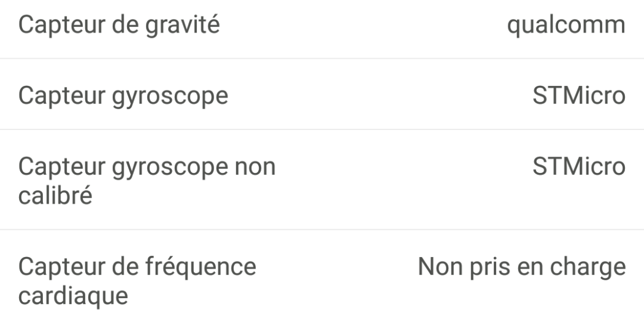
Task: Tap the 'Capteur de fréquence cardiaque' label
Action: pyautogui.click(x=137, y=282)
